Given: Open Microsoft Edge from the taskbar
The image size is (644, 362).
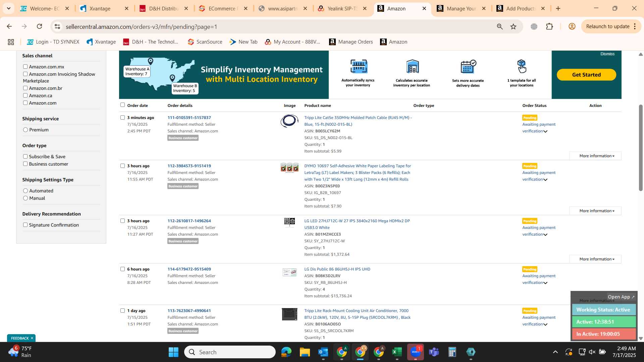Looking at the screenshot, I should coord(286,352).
